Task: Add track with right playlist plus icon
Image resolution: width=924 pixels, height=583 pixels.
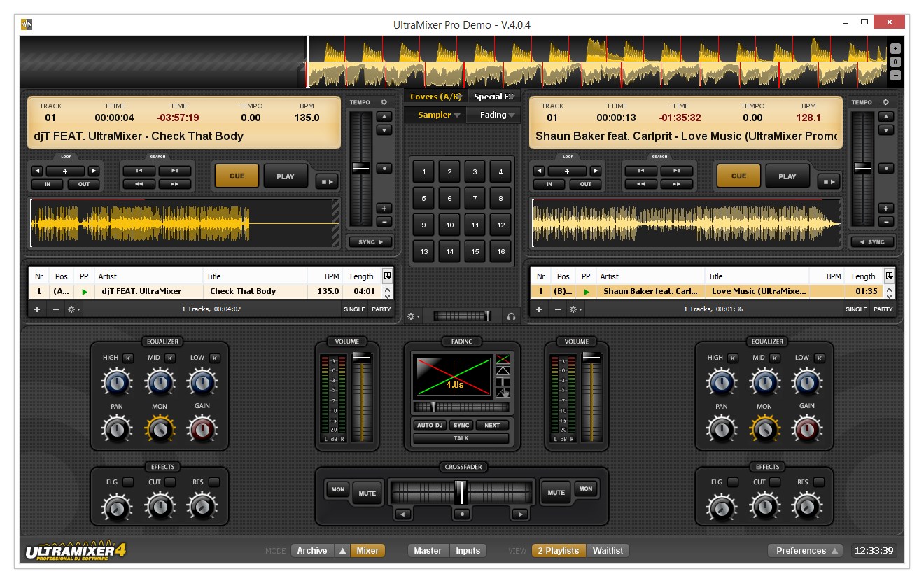Action: [538, 309]
